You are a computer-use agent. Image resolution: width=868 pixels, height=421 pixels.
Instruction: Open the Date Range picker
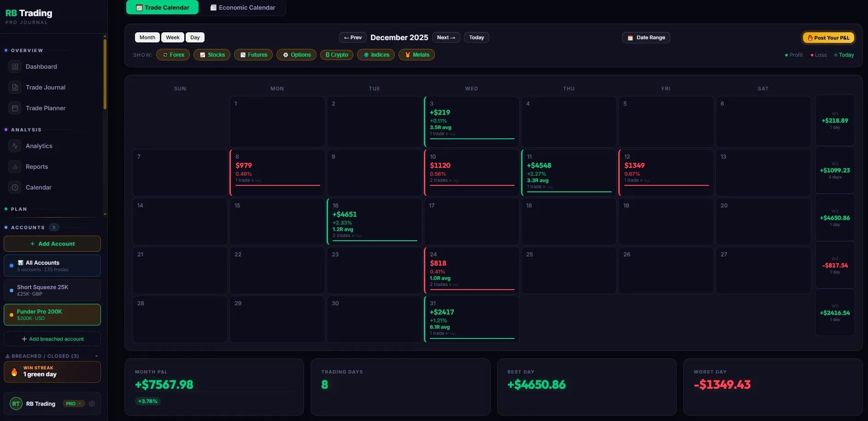[x=646, y=37]
